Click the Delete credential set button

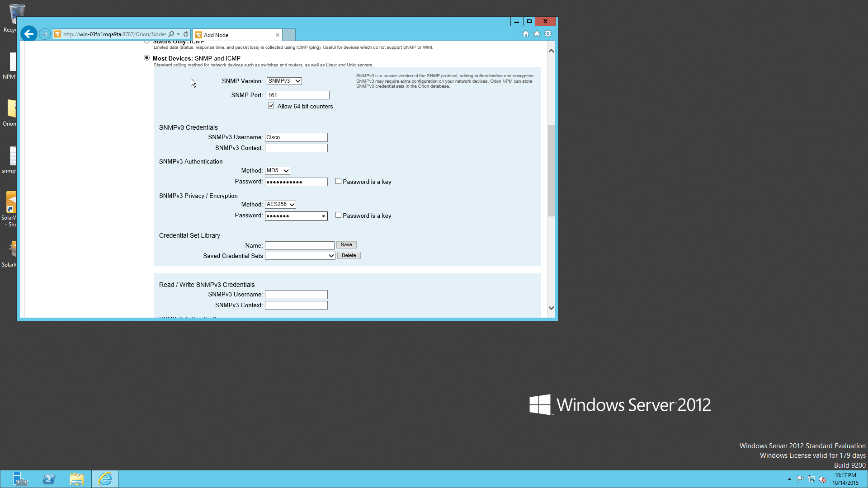349,256
